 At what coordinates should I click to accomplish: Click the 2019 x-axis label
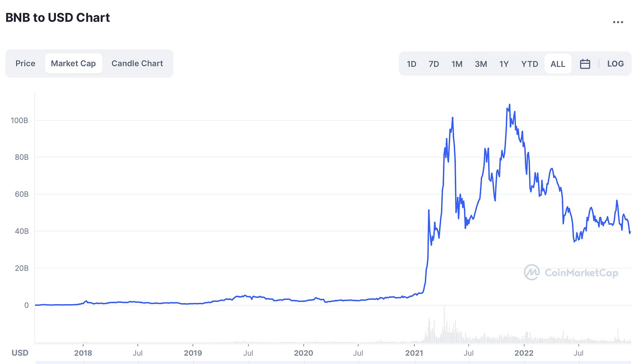coord(193,353)
